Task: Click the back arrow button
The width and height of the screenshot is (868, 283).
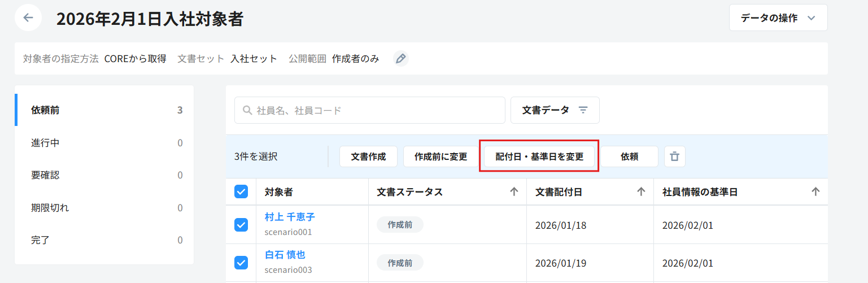Action: pyautogui.click(x=28, y=18)
